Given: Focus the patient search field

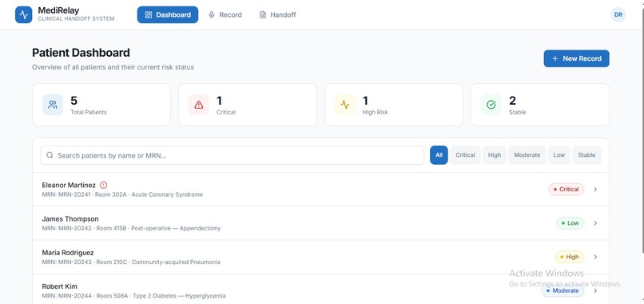Looking at the screenshot, I should click(232, 155).
